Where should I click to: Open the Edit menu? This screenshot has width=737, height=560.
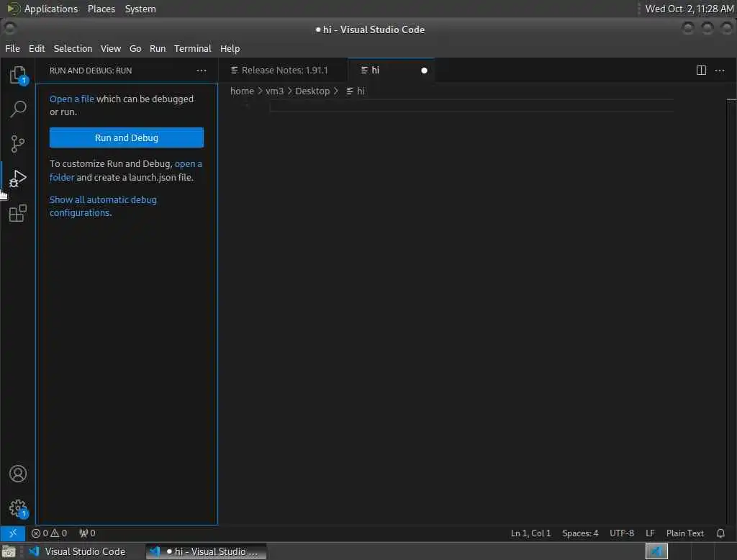click(37, 48)
